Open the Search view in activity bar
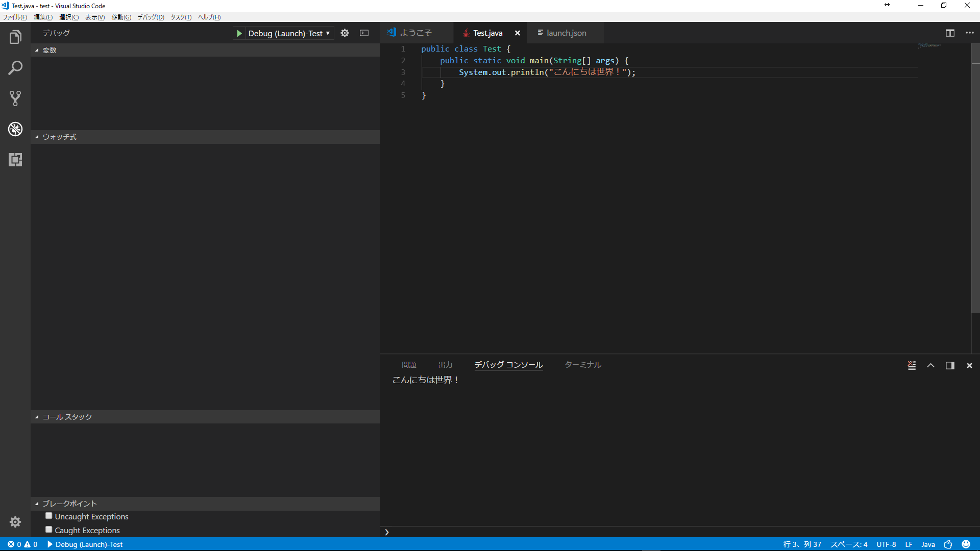Viewport: 980px width, 551px height. 15,68
